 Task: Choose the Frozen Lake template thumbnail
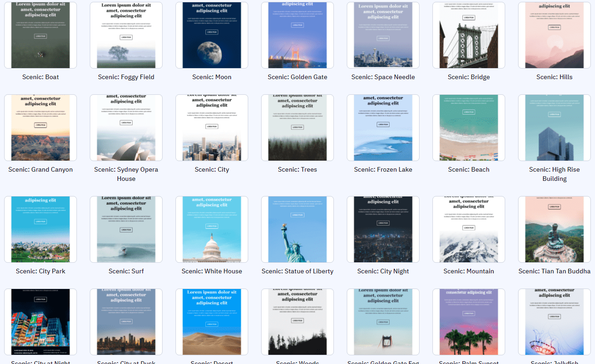click(383, 128)
